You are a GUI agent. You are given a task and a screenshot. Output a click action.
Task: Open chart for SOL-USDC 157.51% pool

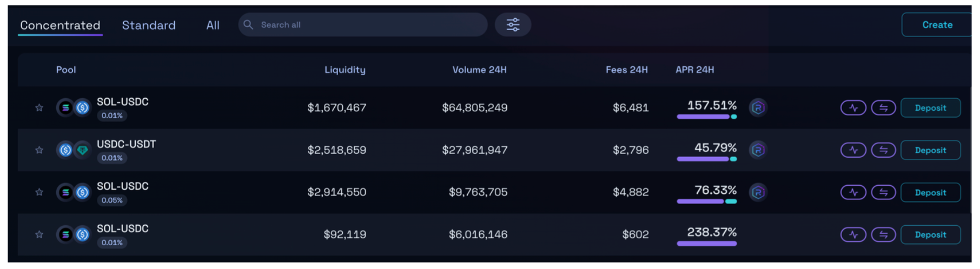click(853, 108)
